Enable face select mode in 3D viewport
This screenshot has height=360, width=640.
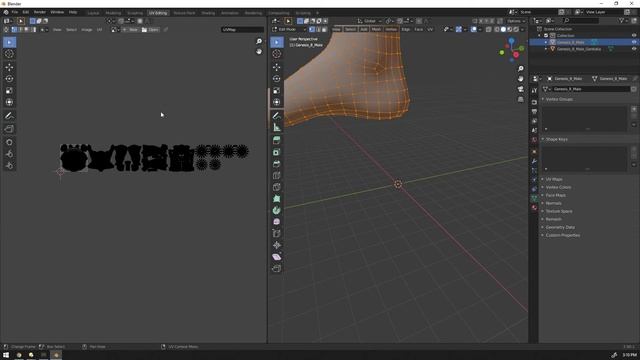click(x=324, y=29)
